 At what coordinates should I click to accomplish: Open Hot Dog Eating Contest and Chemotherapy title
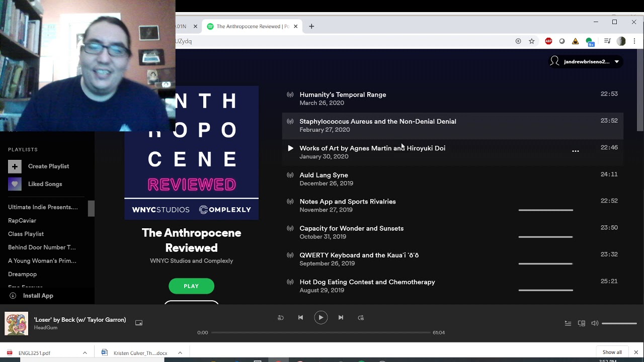coord(367,282)
